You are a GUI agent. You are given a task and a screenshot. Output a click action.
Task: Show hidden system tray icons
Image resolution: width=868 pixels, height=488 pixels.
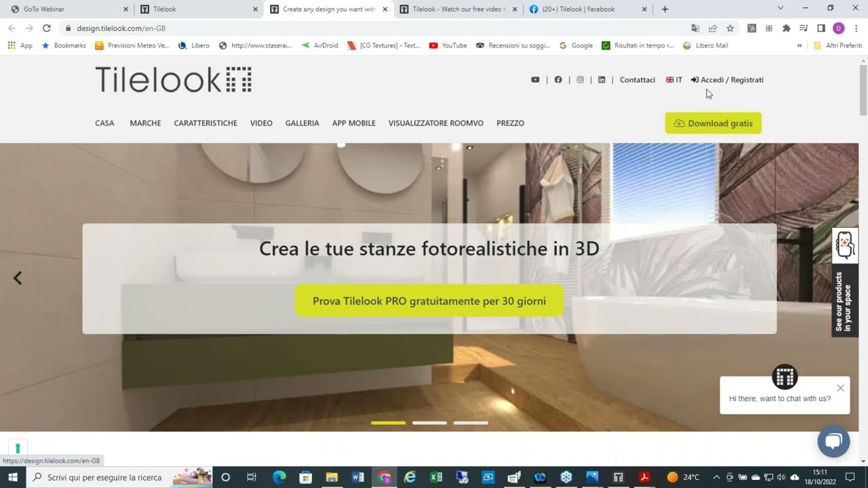(716, 477)
